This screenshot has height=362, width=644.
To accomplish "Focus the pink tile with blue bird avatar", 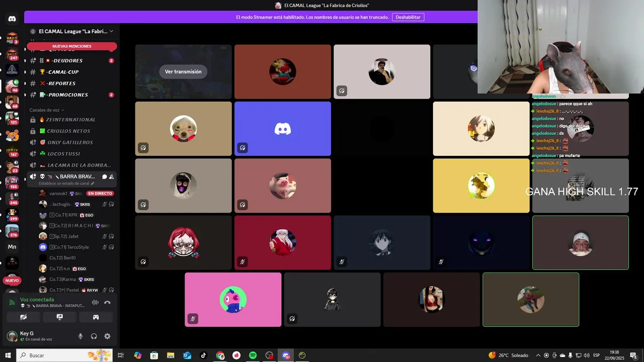I will 233,300.
